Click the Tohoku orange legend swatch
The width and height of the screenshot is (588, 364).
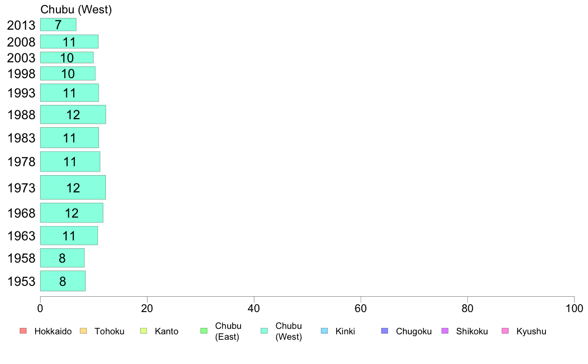click(x=83, y=331)
